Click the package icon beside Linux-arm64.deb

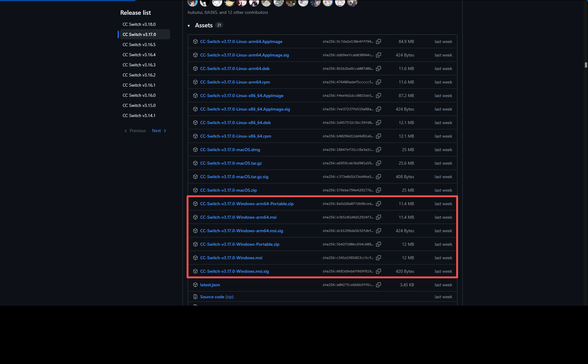pyautogui.click(x=195, y=68)
